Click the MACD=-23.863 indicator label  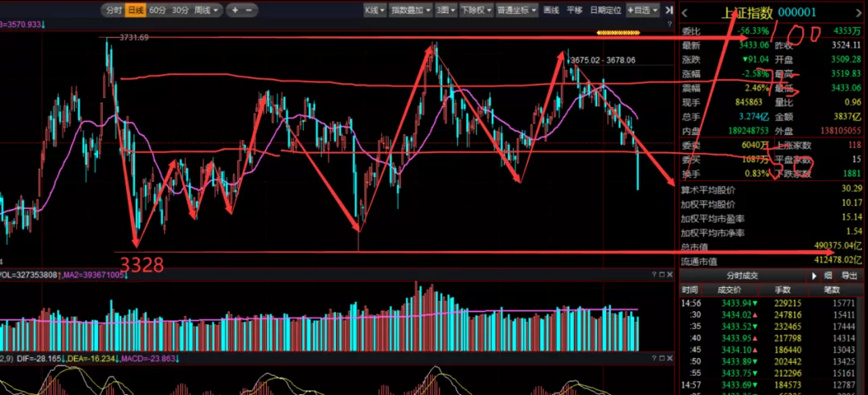(x=149, y=359)
